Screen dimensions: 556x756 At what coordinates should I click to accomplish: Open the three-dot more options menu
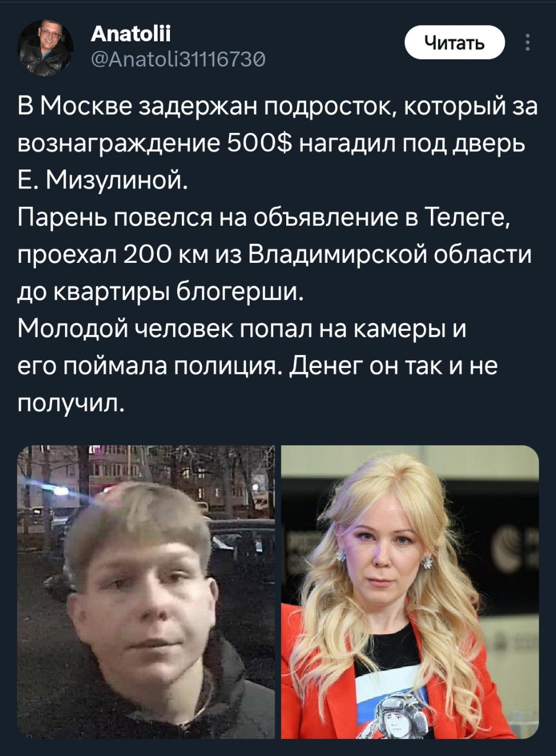(527, 44)
